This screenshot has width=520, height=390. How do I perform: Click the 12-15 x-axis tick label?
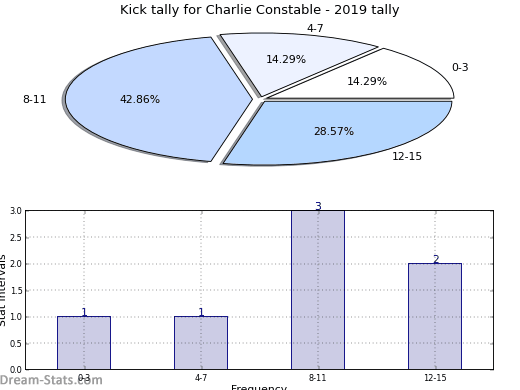(435, 378)
